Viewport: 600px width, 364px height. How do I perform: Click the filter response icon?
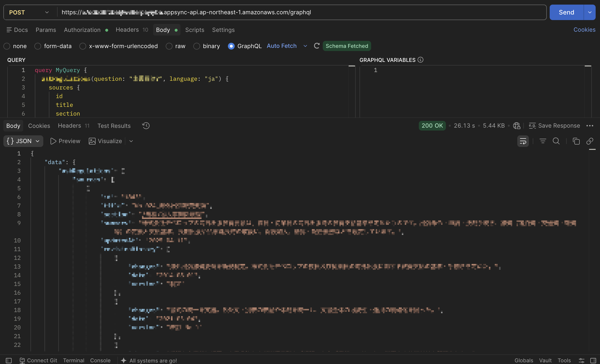[542, 141]
